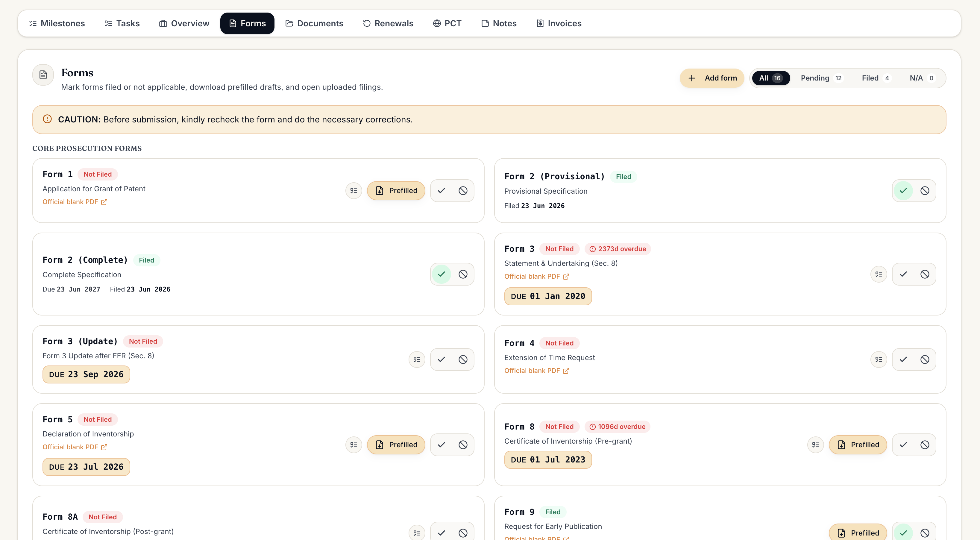Open task list icon for Form 5

[354, 445]
